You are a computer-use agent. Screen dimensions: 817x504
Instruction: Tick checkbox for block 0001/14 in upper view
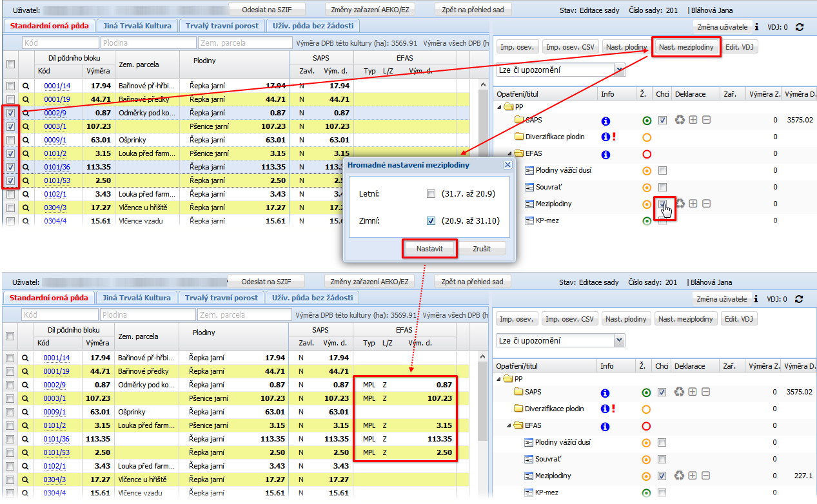click(10, 86)
